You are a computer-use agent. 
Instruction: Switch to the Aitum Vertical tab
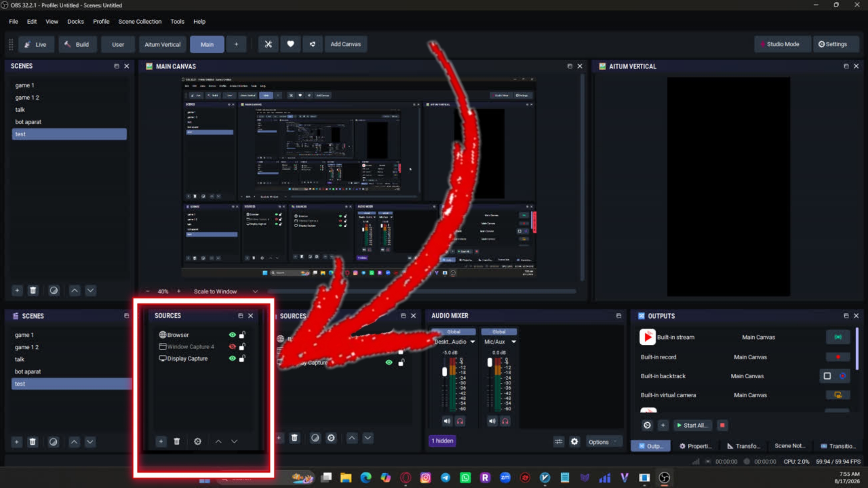162,44
